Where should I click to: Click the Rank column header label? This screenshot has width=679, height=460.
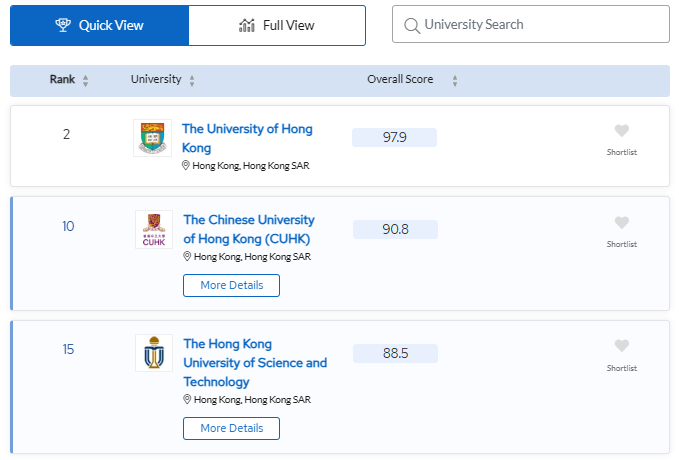(x=62, y=79)
